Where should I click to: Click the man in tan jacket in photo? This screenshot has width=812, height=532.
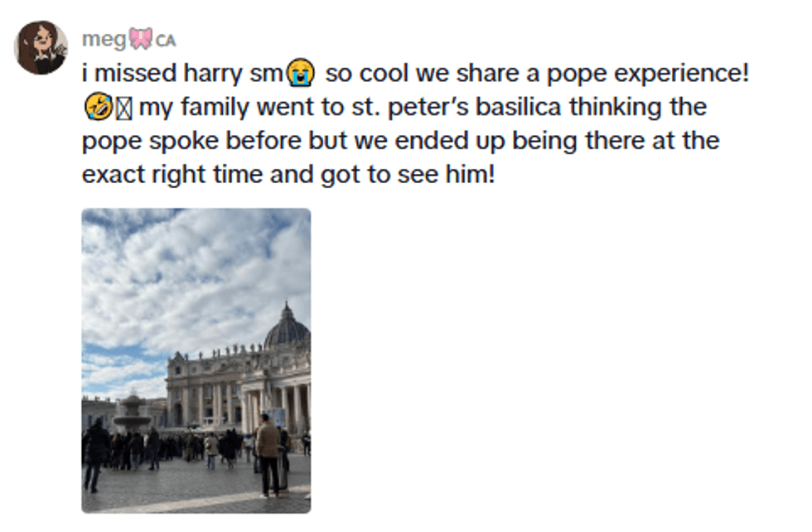pyautogui.click(x=268, y=452)
